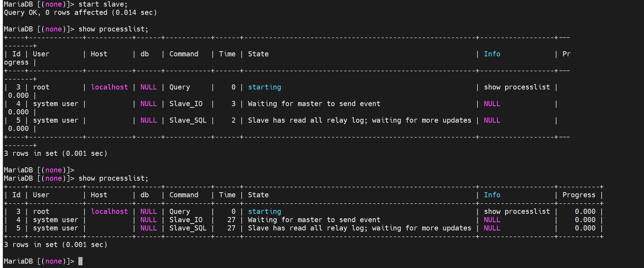Click Time value 2 in Slave_SQL row
The width and height of the screenshot is (644, 268).
pyautogui.click(x=233, y=120)
